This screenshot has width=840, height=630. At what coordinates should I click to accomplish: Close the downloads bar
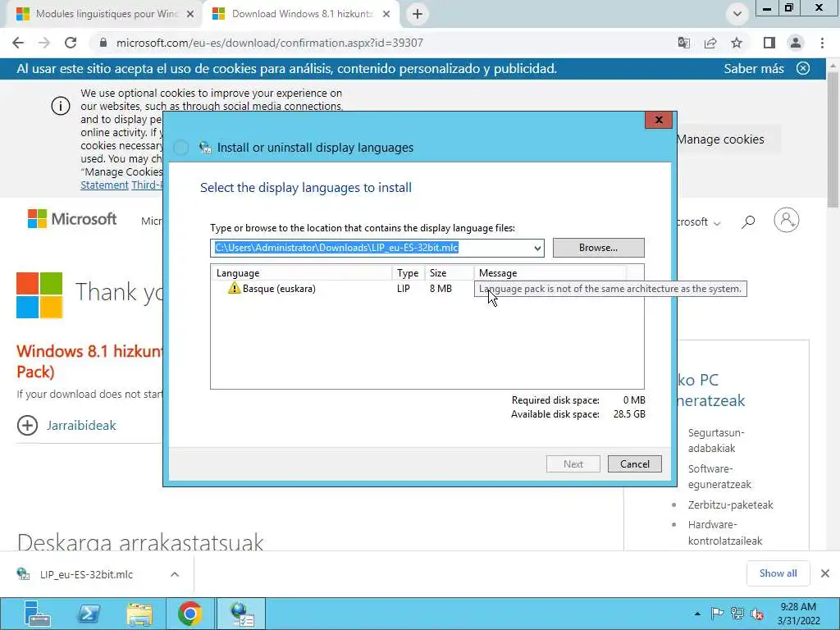825,573
